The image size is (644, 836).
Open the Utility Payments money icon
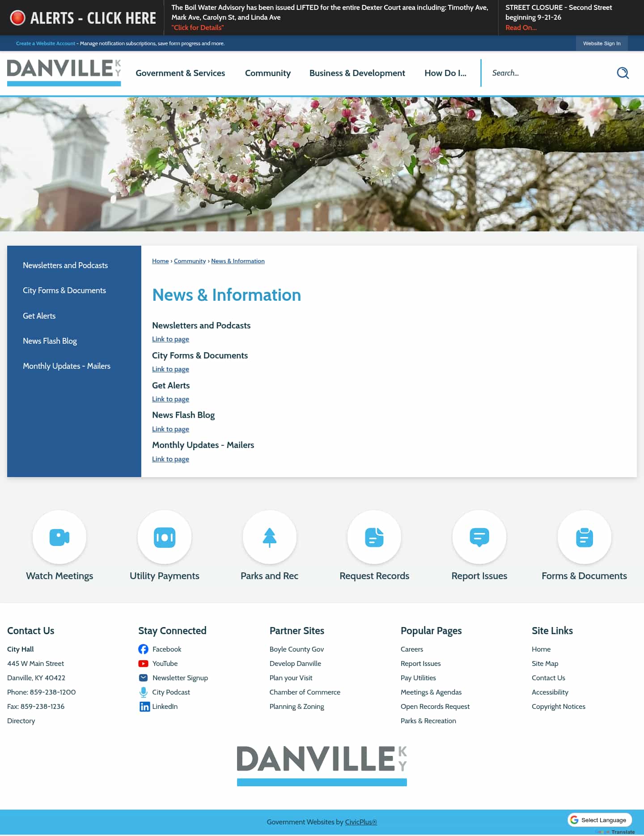pos(165,537)
